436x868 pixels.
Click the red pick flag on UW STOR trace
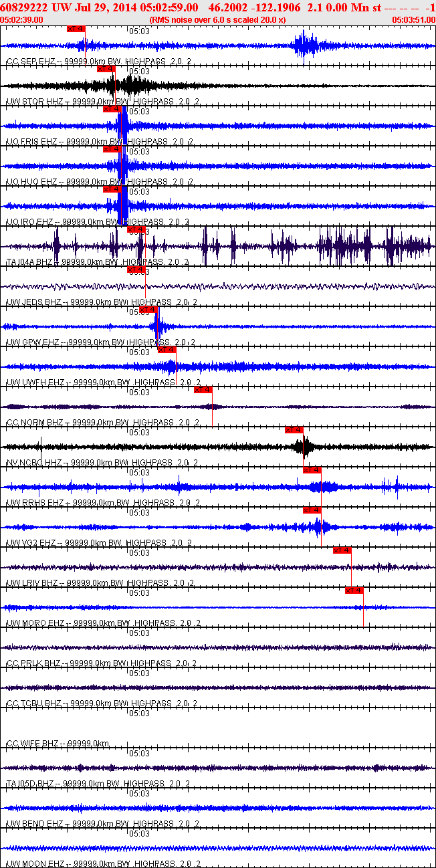(106, 69)
